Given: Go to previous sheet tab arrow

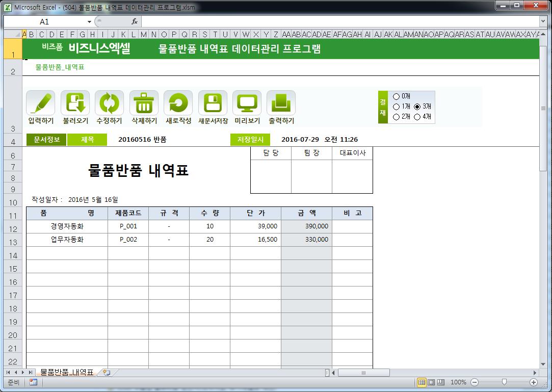Looking at the screenshot, I should click(x=15, y=372).
